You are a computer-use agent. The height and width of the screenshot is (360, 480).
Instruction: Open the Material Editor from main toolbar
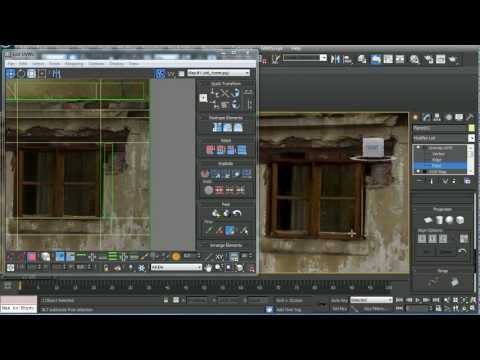coord(414,59)
